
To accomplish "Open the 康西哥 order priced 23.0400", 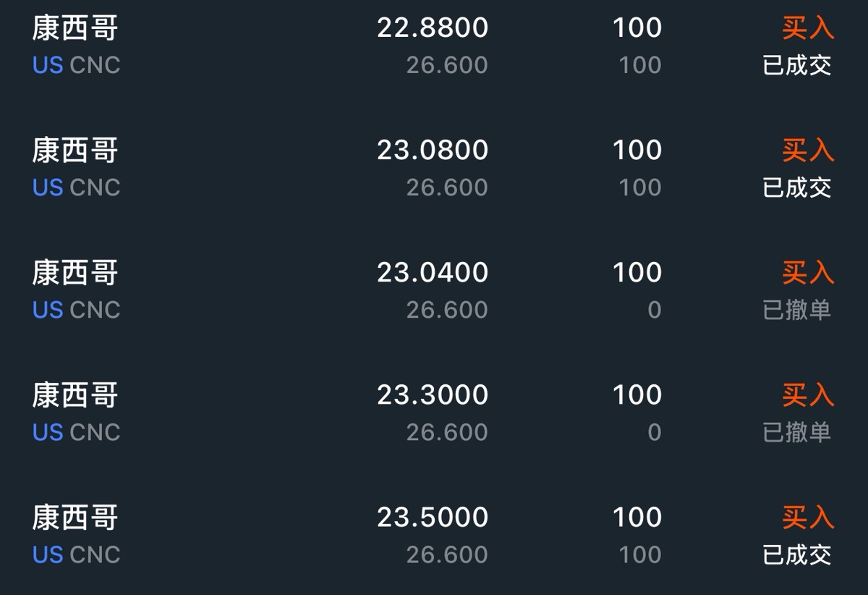I will [434, 290].
